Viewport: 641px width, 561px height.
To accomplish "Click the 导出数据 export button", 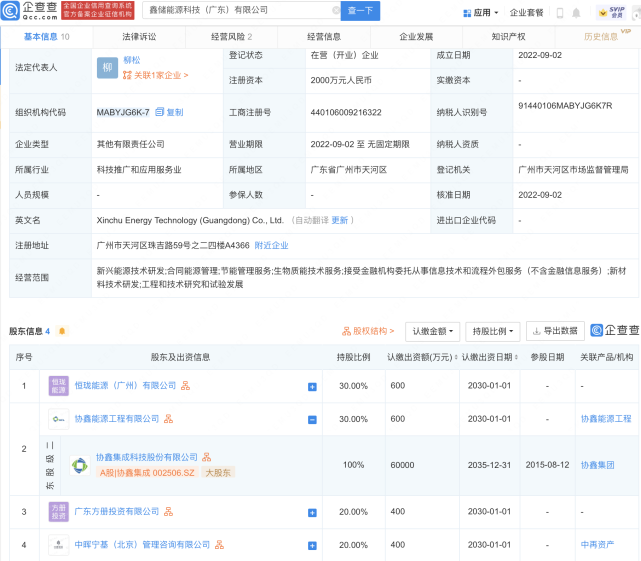I will 555,330.
